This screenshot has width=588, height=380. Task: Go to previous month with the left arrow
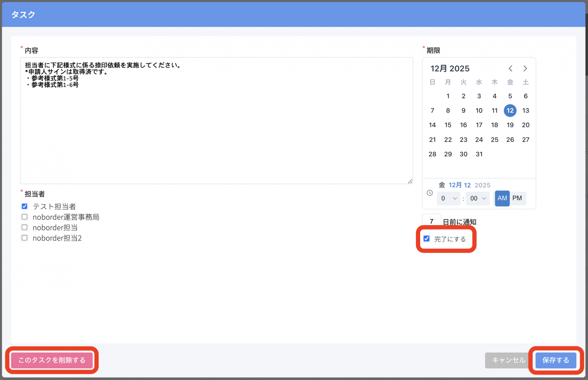tap(510, 68)
